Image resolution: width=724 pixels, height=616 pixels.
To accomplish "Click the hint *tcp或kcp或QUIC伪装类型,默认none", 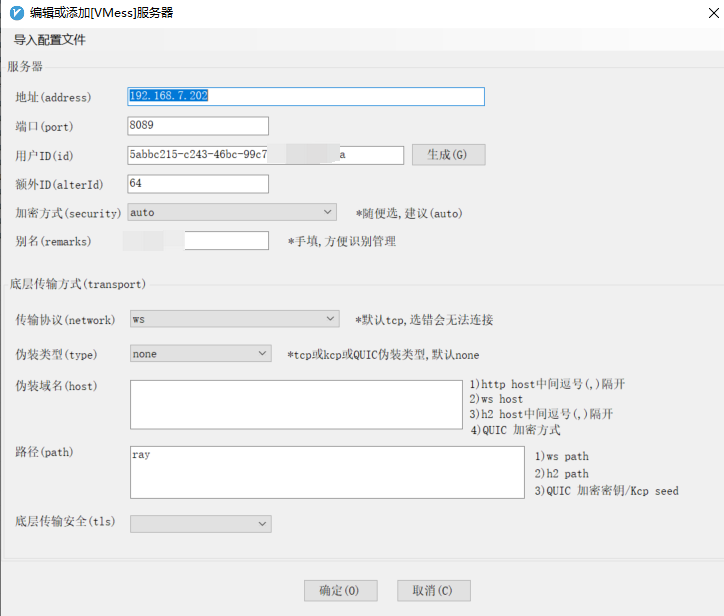I will point(383,355).
